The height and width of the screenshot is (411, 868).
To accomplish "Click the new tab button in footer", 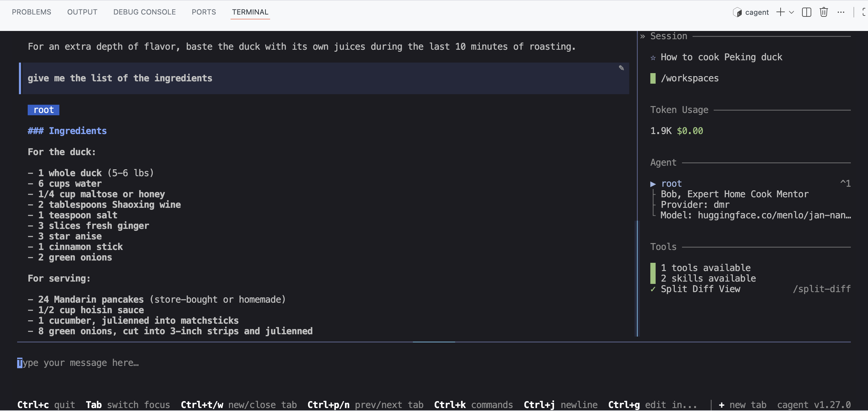I will [x=742, y=405].
